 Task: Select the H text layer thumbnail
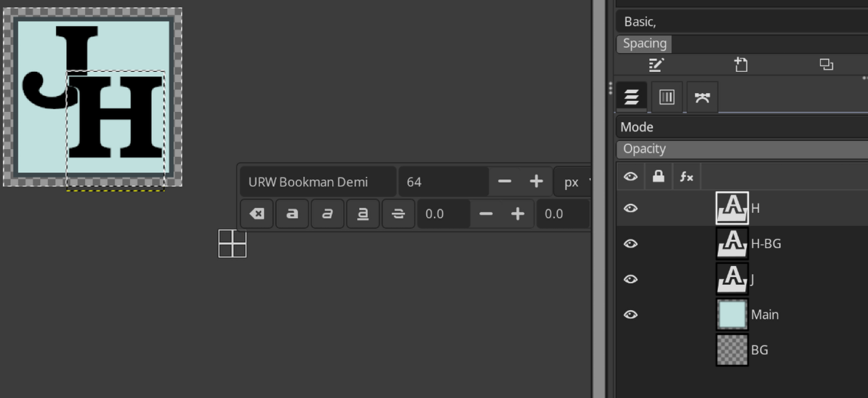tap(732, 208)
